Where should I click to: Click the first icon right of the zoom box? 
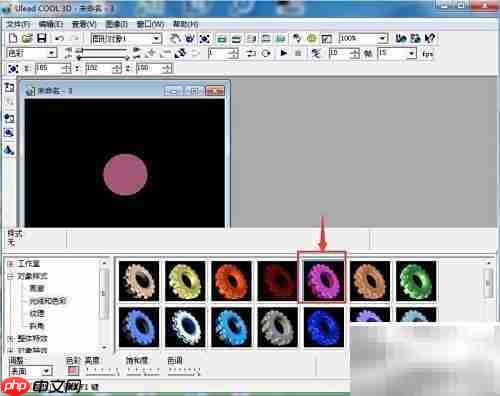point(401,38)
